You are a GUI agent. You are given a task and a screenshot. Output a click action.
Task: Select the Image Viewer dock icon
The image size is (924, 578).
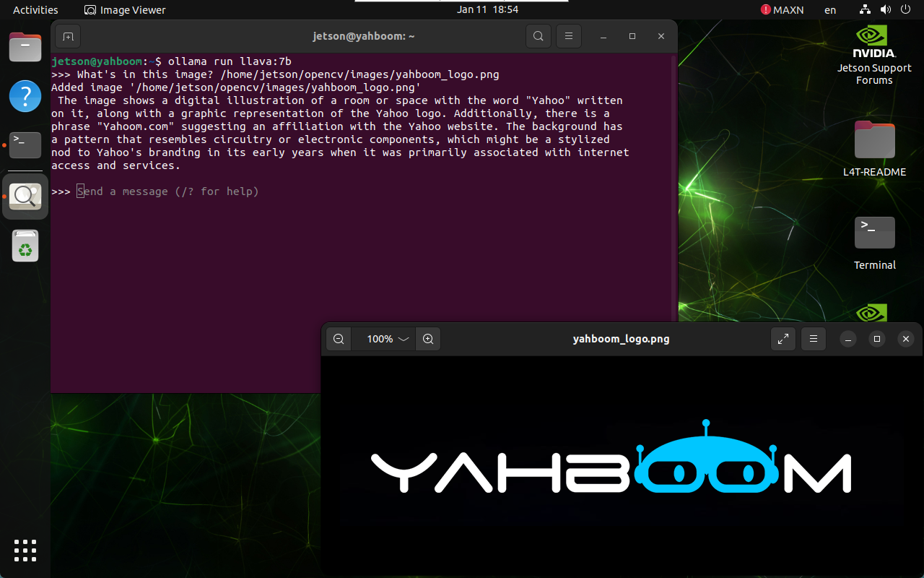25,196
